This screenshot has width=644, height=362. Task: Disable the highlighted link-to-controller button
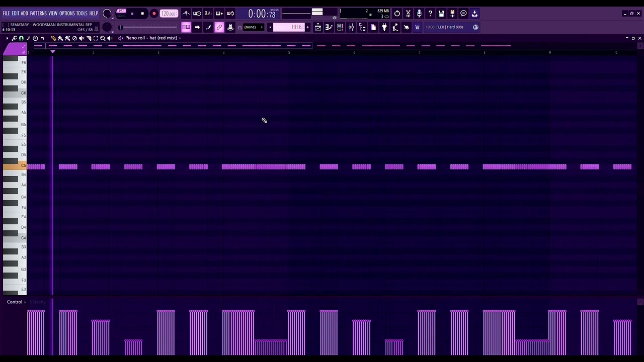point(219,27)
